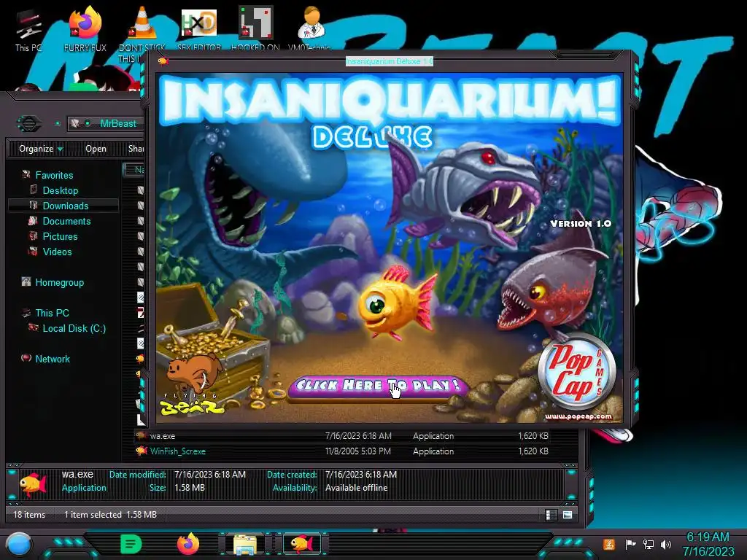Open the volume speaker tray icon
This screenshot has height=560, width=747.
[x=666, y=544]
